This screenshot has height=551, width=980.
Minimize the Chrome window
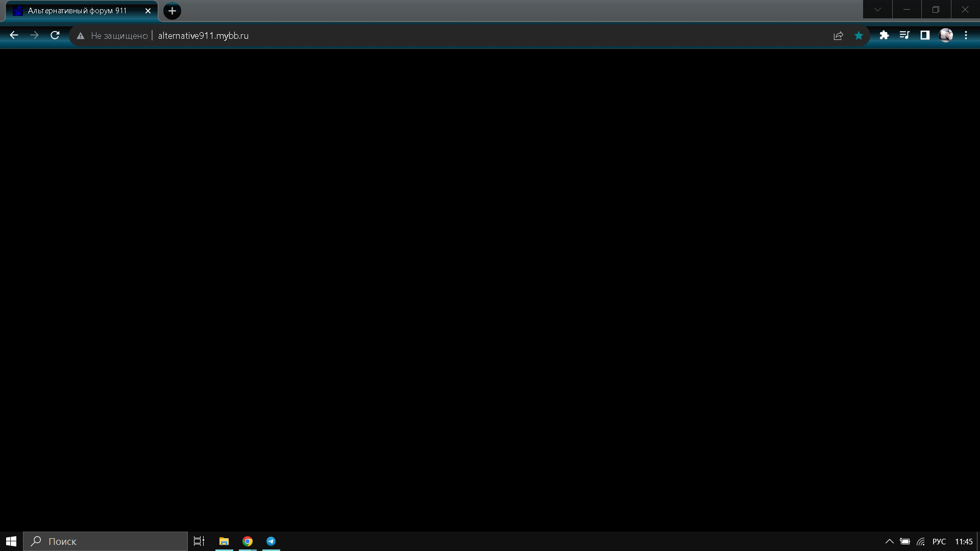(906, 9)
